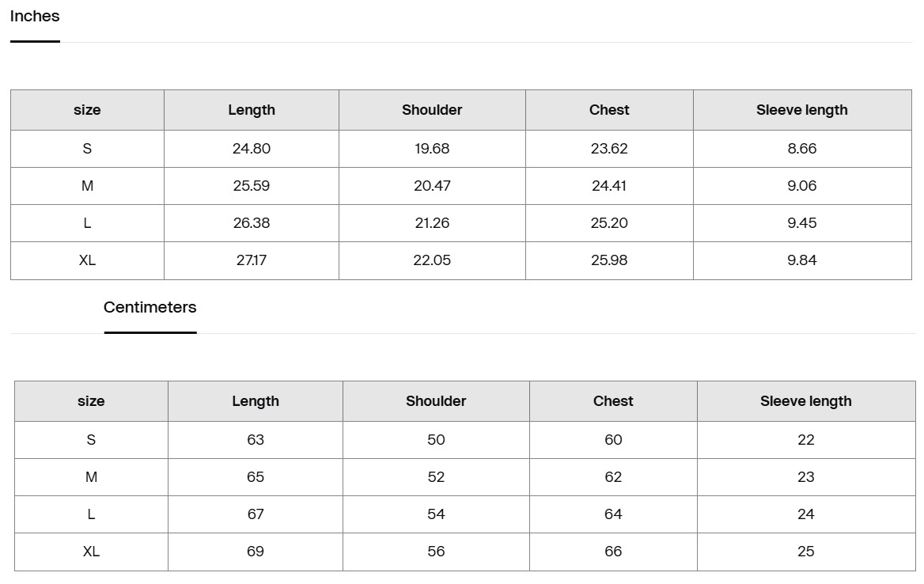Click the 54 shoulder value
924x584 pixels.
coord(436,514)
